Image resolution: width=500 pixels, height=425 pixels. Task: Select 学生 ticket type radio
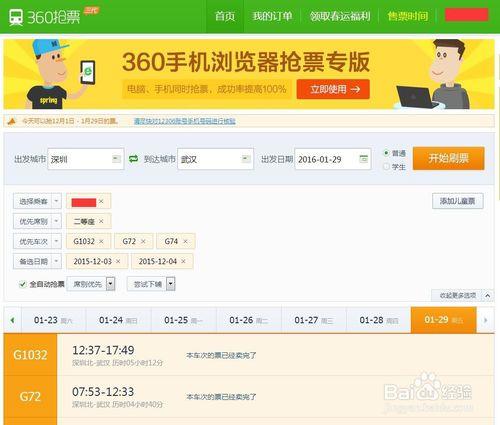[386, 166]
